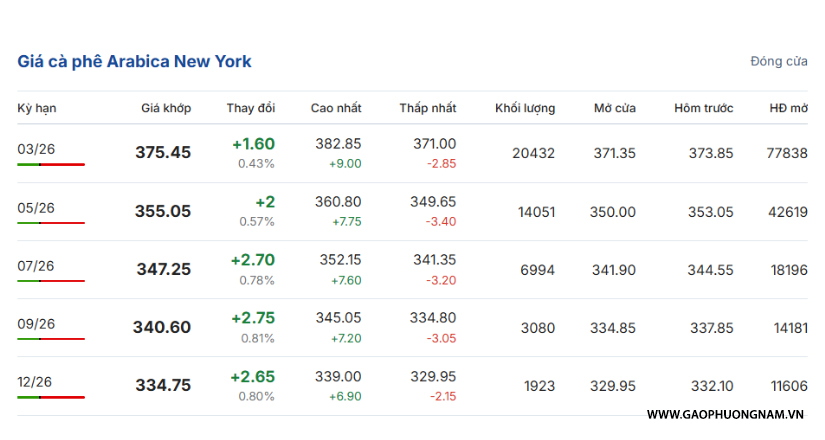
Task: Click the price range bar under 09/26
Action: pos(51,339)
